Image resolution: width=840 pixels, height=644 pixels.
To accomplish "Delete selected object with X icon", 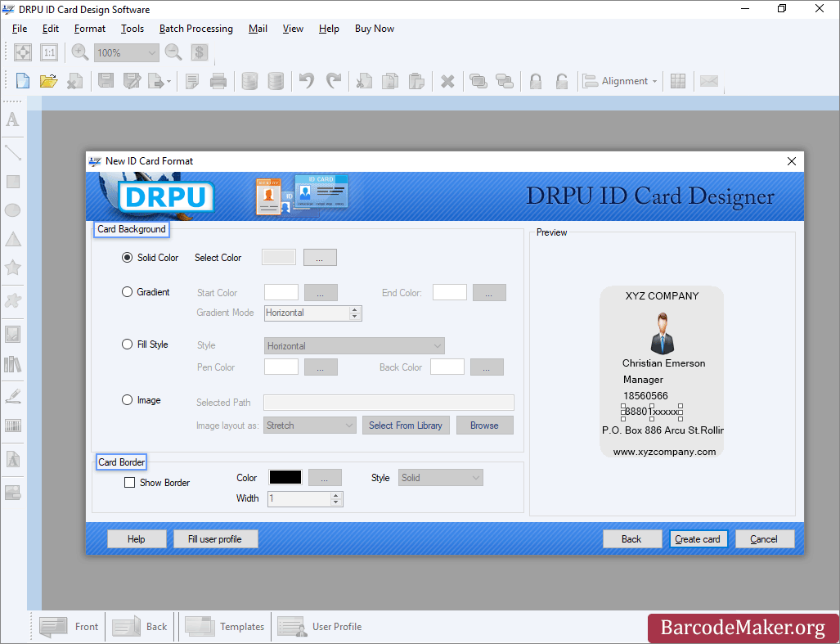I will (x=447, y=82).
